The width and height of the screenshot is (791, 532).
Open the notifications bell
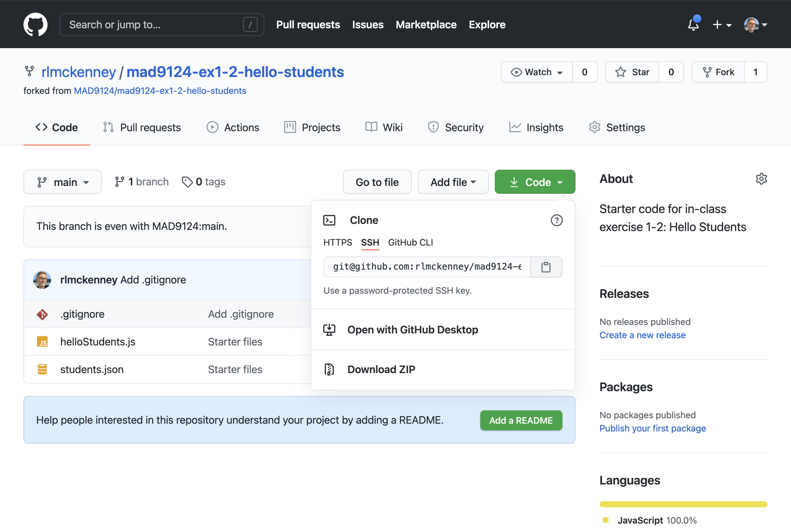(x=693, y=24)
